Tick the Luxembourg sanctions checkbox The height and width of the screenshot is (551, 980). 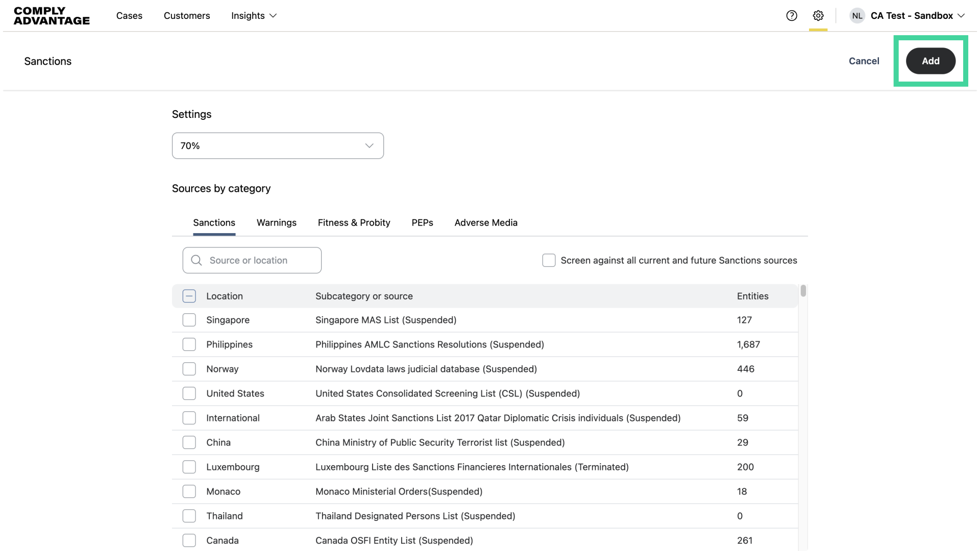coord(189,467)
